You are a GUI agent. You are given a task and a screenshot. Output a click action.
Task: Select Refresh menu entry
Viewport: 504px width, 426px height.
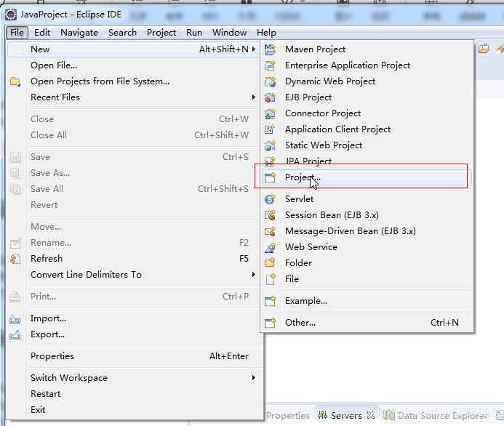point(133,259)
